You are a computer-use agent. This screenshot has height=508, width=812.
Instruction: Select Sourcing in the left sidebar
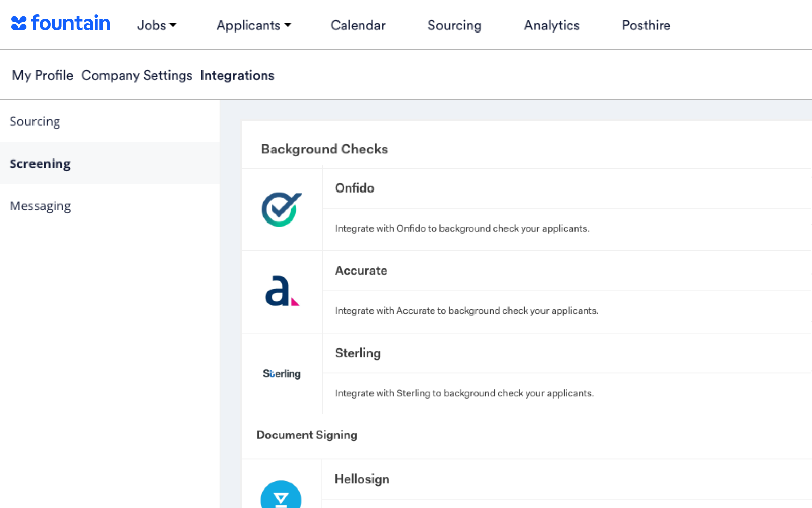[x=35, y=121]
